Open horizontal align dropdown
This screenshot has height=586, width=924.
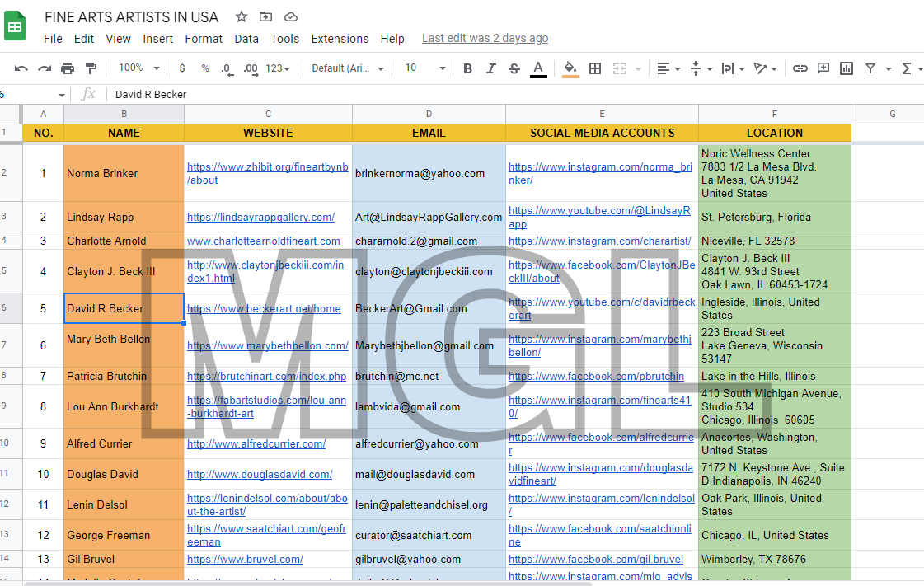pyautogui.click(x=668, y=69)
